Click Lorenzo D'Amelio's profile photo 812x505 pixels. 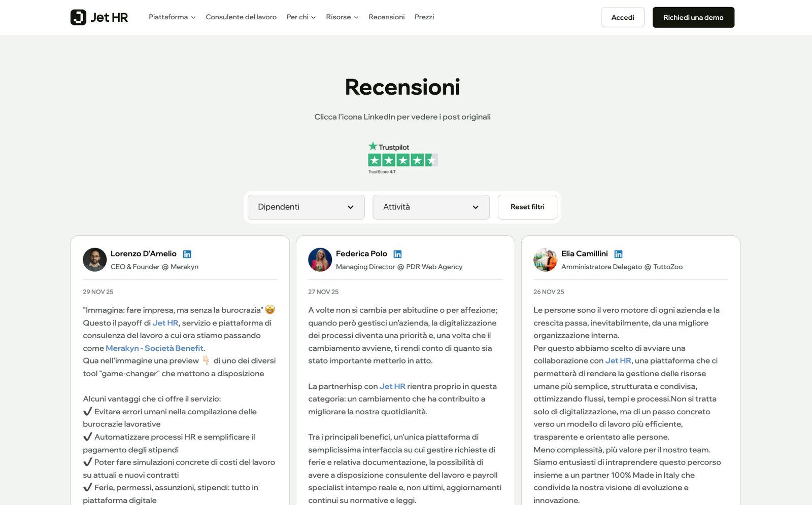pos(94,260)
